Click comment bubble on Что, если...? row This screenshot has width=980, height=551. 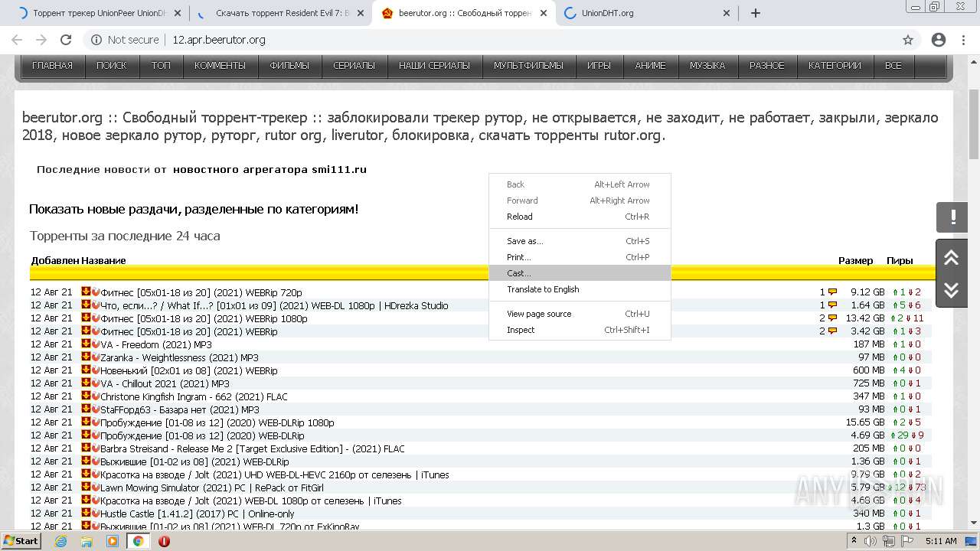tap(832, 305)
